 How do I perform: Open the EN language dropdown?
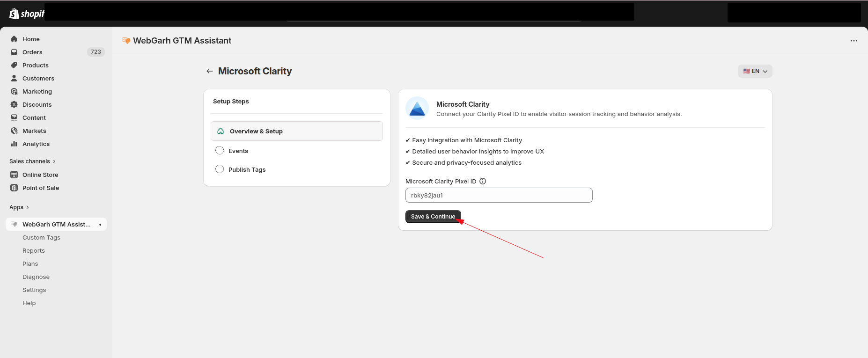point(755,71)
